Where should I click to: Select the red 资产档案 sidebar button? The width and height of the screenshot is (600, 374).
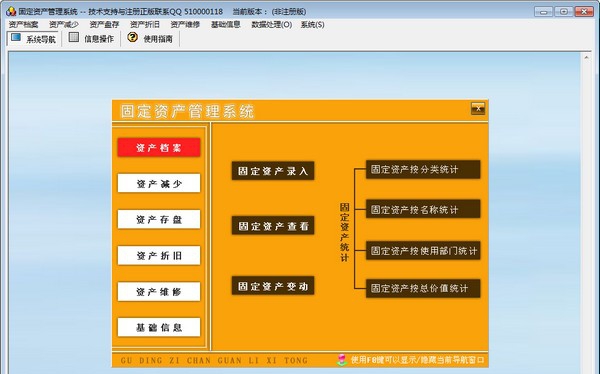(x=159, y=148)
